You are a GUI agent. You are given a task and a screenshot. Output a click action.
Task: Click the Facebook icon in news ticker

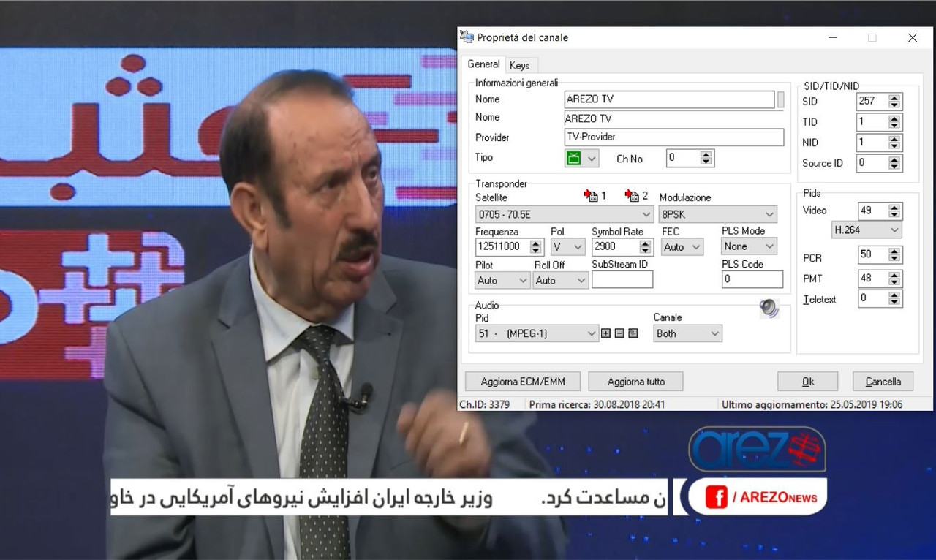pos(717,497)
